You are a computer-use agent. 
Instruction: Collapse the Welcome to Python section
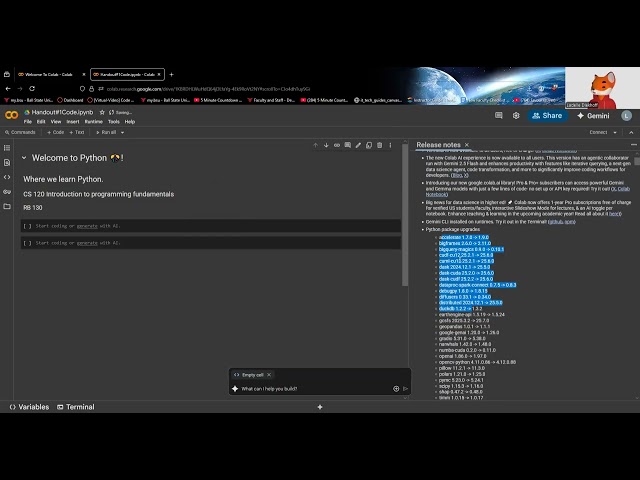pyautogui.click(x=24, y=158)
